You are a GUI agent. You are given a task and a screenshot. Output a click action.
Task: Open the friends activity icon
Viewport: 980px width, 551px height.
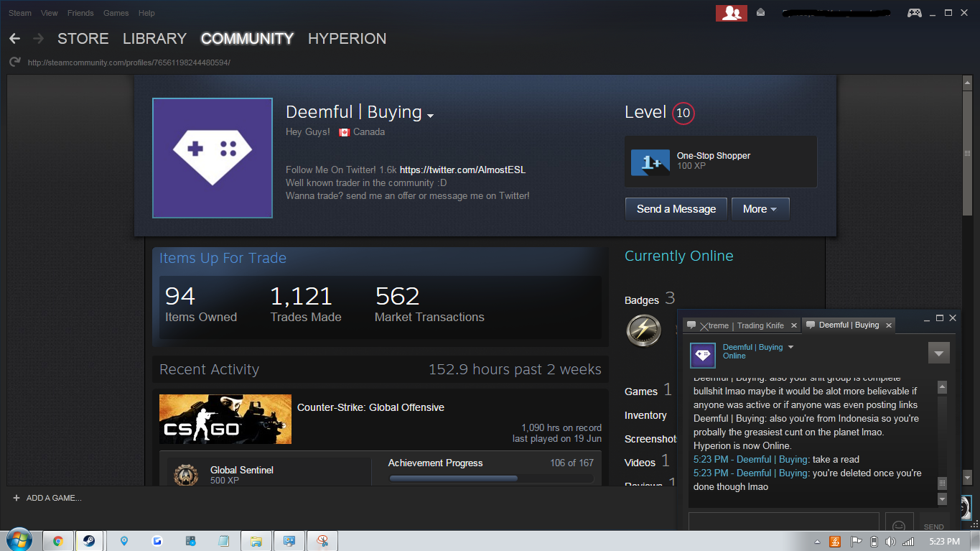pyautogui.click(x=731, y=13)
